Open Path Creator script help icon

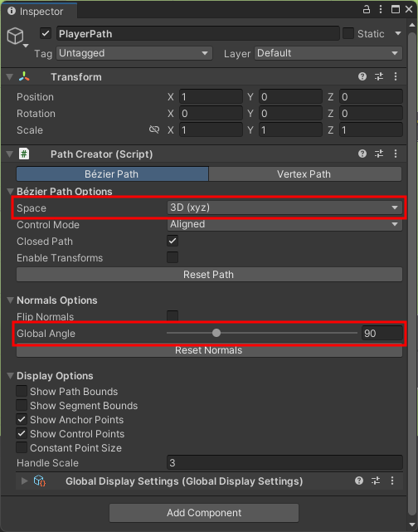coord(362,154)
